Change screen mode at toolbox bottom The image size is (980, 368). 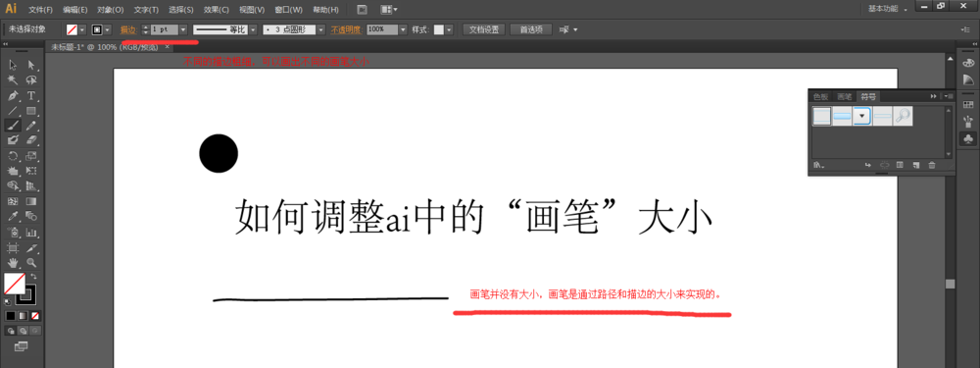click(x=22, y=345)
